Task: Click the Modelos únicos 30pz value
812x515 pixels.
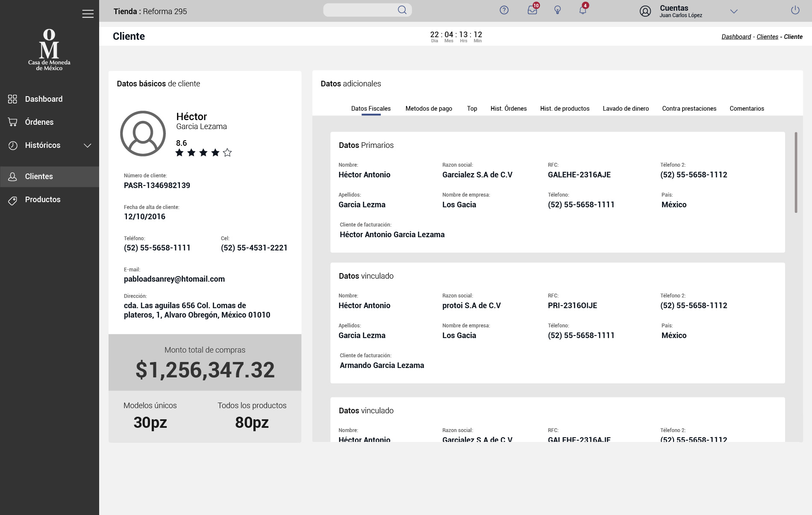Action: [150, 423]
